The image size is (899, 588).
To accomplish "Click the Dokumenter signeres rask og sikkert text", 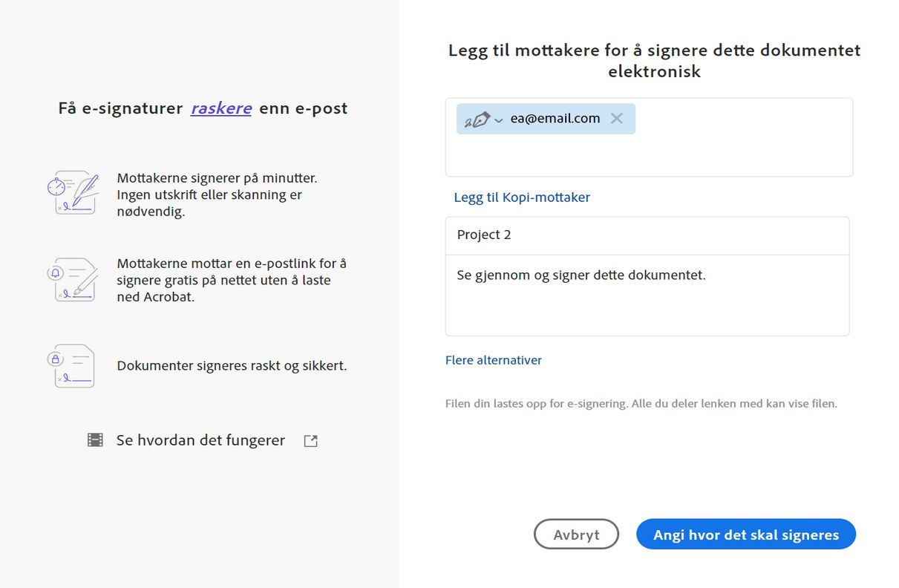I will 232,366.
